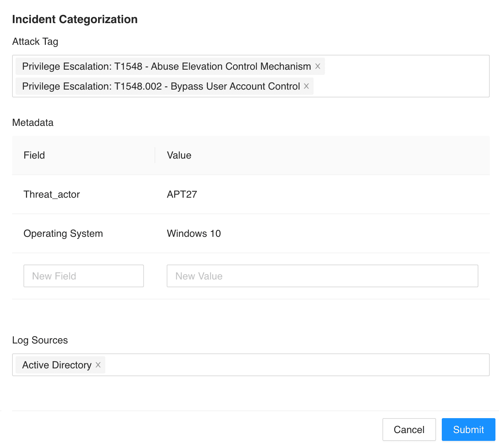Screen dimensions: 499x448
Task: Focus the New Field input
Action: (84, 276)
